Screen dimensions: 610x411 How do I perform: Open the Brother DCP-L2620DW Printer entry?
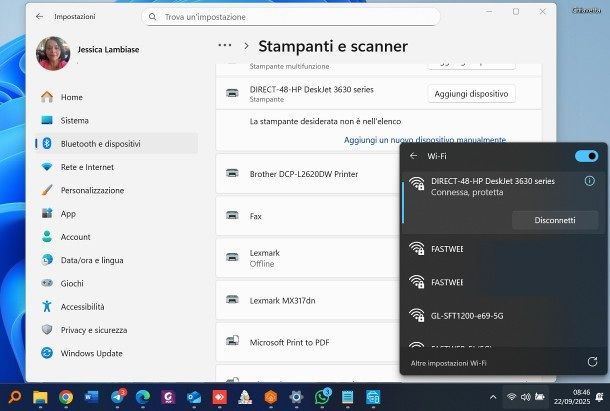click(x=303, y=174)
